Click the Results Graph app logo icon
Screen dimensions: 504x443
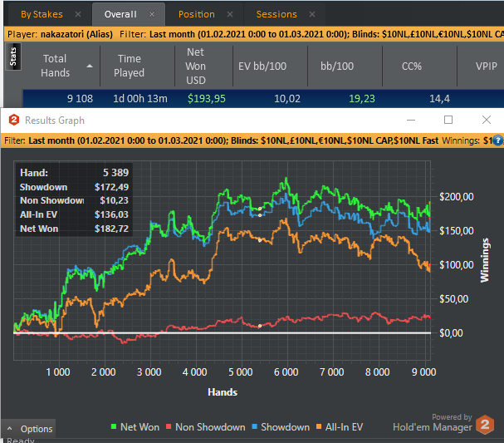coord(14,120)
